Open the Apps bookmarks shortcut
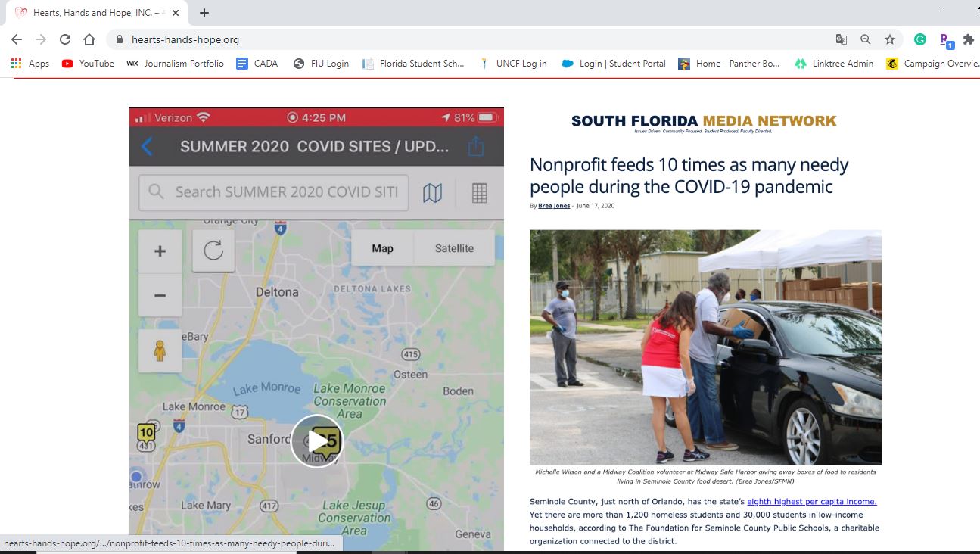This screenshot has width=980, height=554. coord(30,64)
